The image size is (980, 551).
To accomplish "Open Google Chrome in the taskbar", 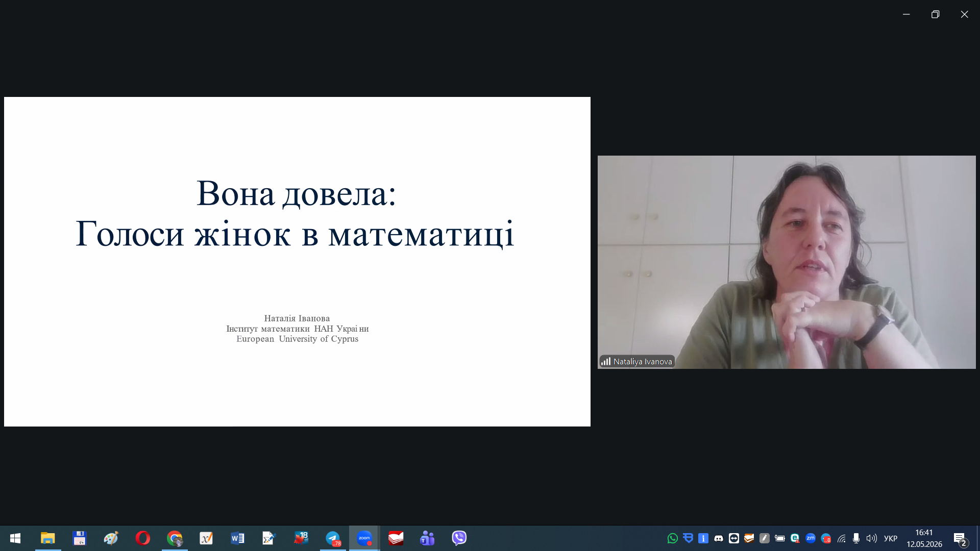I will click(x=175, y=538).
